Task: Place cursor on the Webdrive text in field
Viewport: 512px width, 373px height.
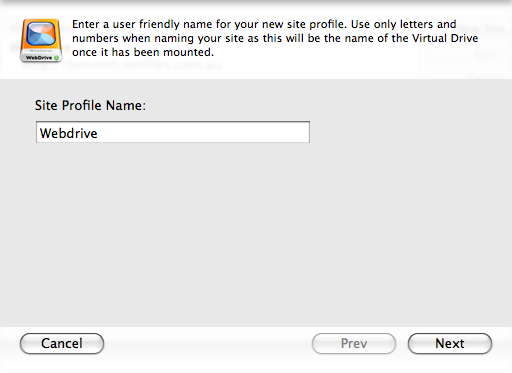Action: pos(69,133)
